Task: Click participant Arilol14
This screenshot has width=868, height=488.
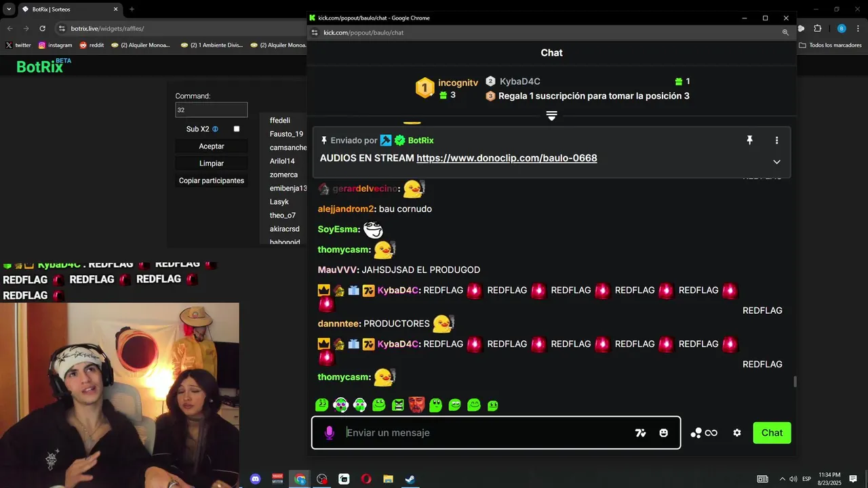Action: 282,161
